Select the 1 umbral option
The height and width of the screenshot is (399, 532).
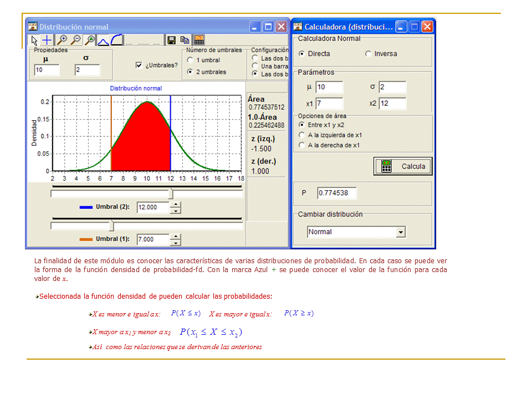point(190,60)
